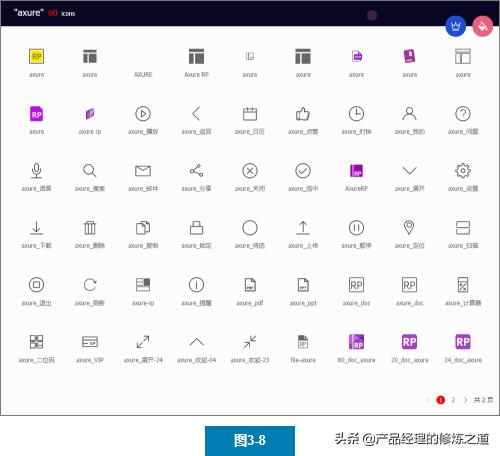The width and height of the screenshot is (500, 456).
Task: Choose the map pin location icon
Action: click(409, 228)
